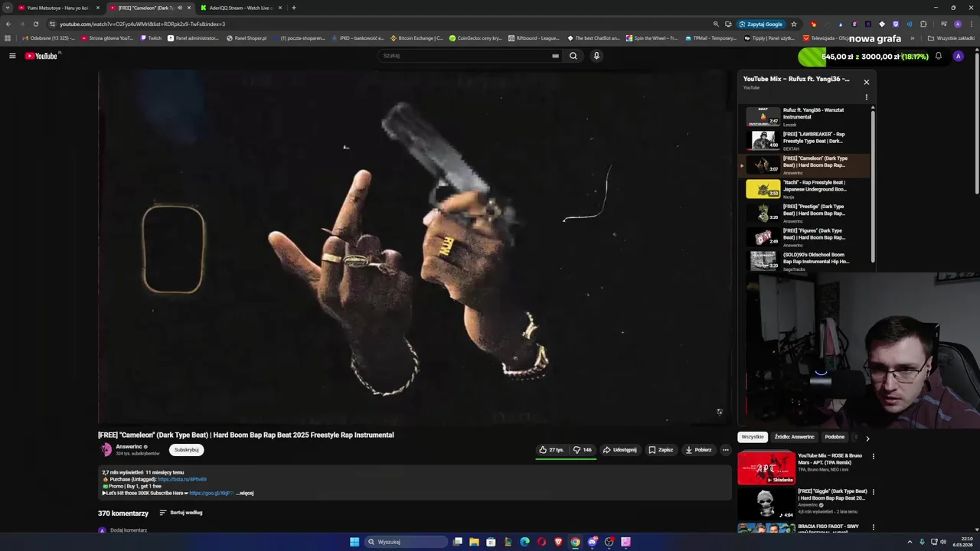980x551 pixels.
Task: Open the Spin the Wheel bookmark
Action: tap(652, 38)
